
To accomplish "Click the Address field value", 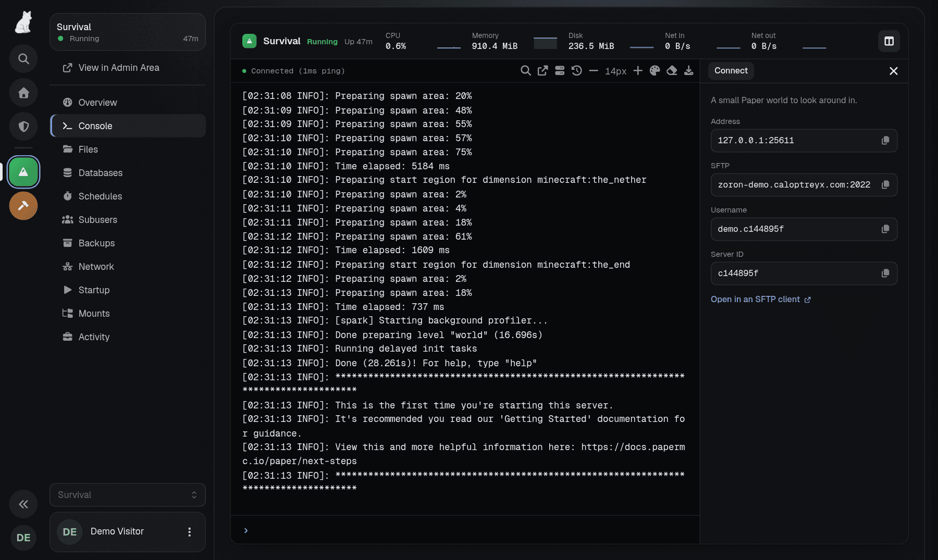I will (804, 141).
